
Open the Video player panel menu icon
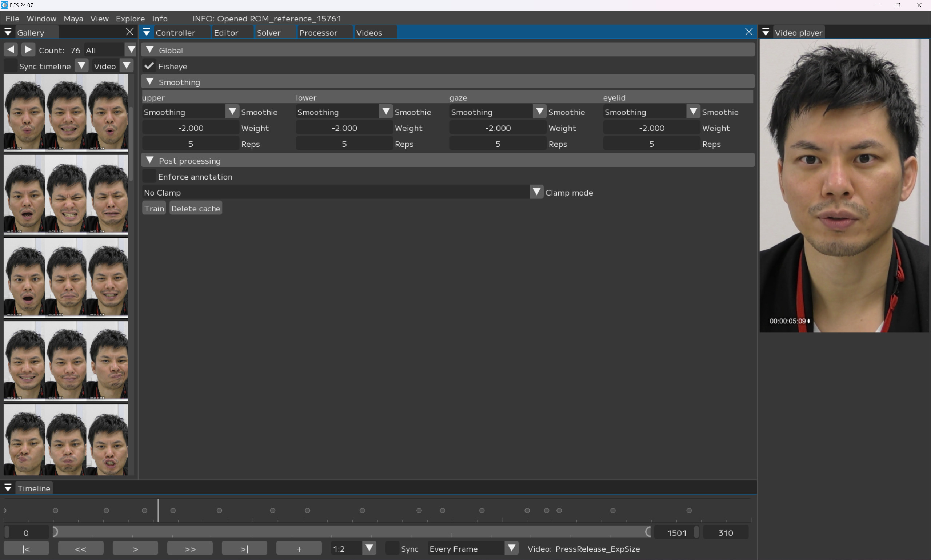pyautogui.click(x=765, y=32)
